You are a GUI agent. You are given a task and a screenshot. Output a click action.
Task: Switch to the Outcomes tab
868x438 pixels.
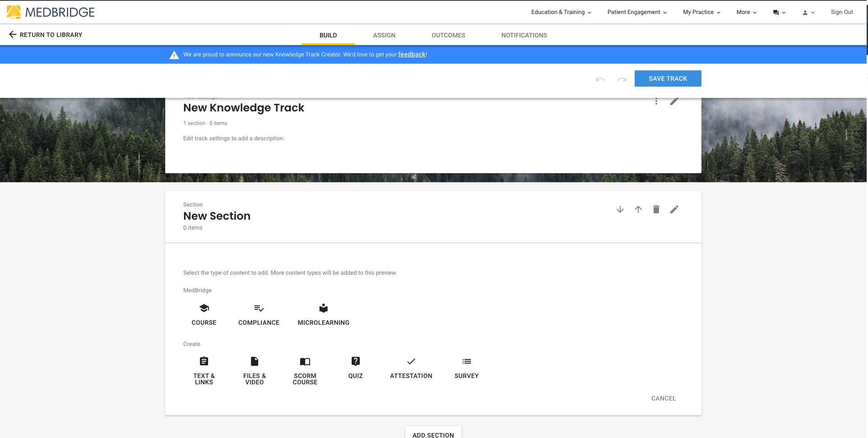point(448,35)
